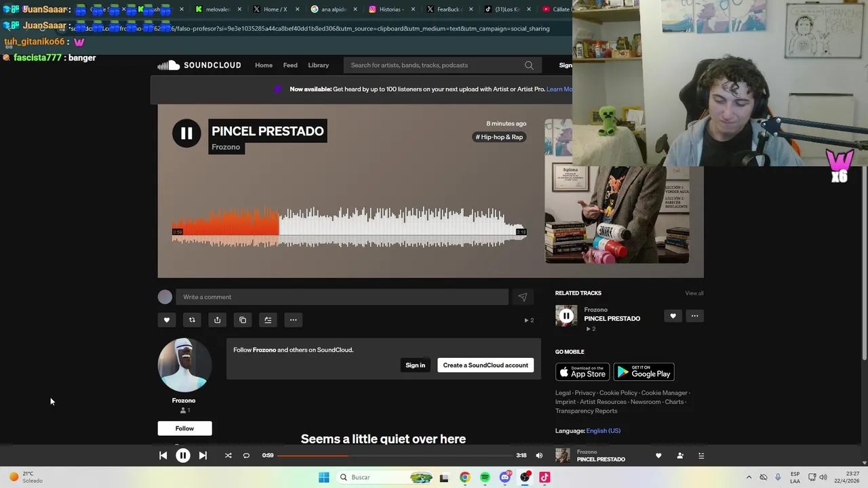Open the Cookie Policy link

(618, 393)
